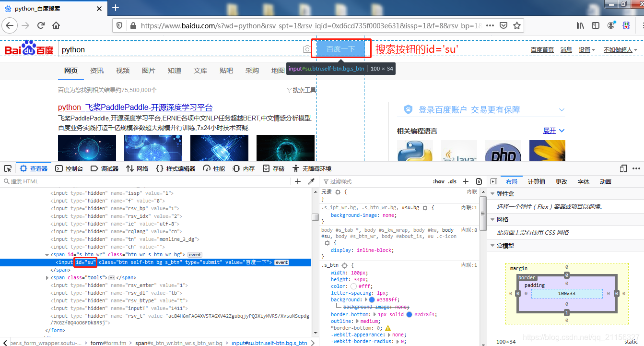644x346 pixels.
Task: Switch to the 控制台 Console tab
Action: point(69,168)
